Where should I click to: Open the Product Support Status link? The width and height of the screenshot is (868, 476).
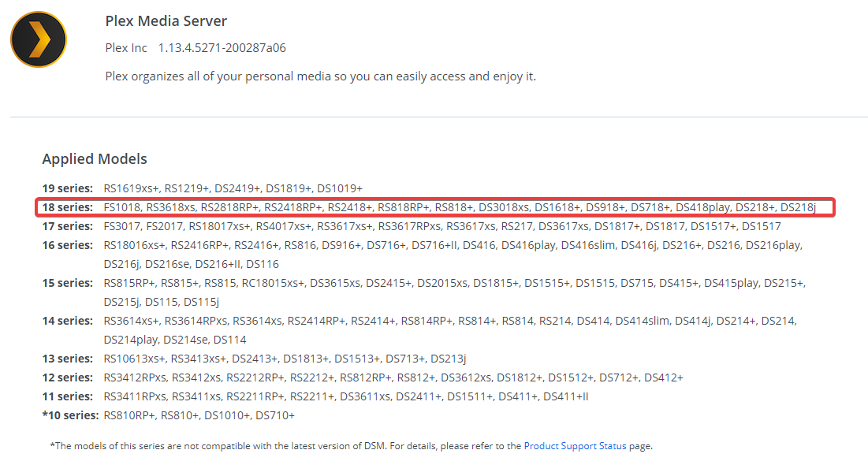pyautogui.click(x=575, y=446)
